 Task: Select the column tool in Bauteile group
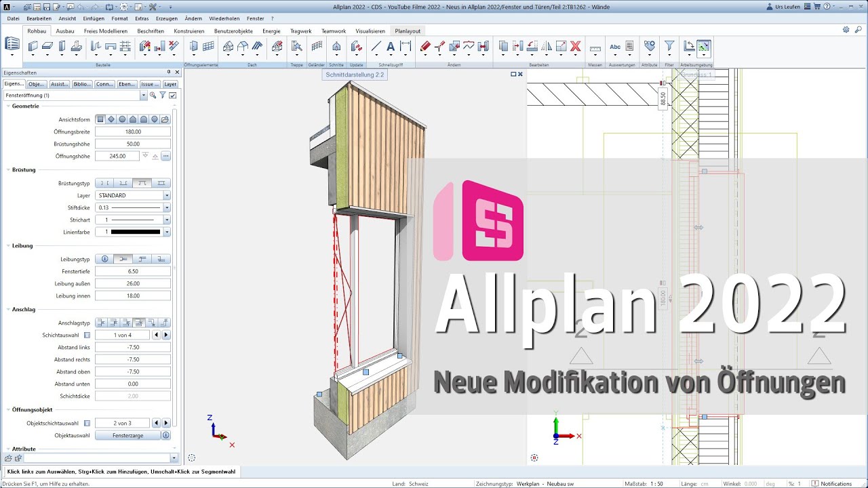tap(62, 46)
